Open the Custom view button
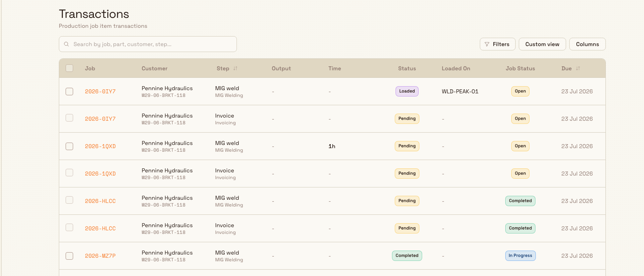This screenshot has width=644, height=276. 542,44
